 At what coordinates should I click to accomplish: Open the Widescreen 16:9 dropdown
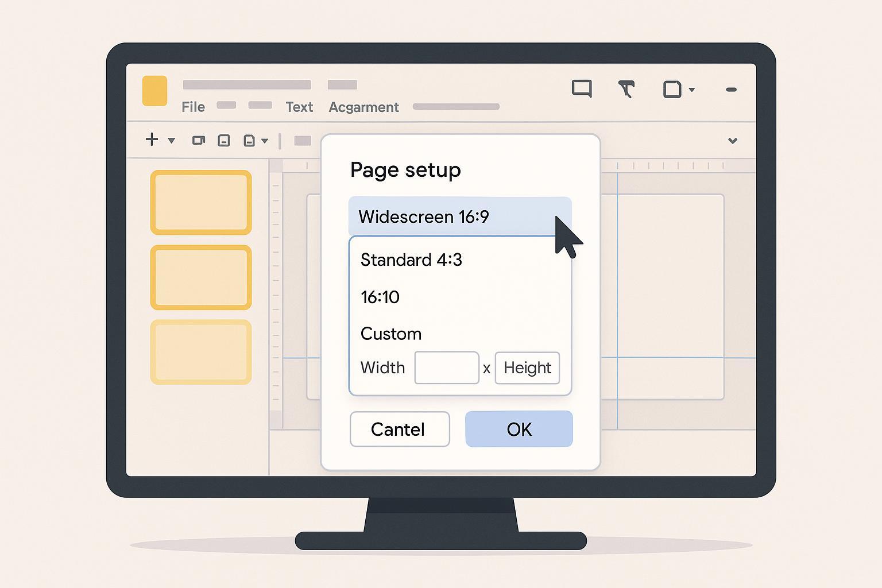pyautogui.click(x=459, y=216)
